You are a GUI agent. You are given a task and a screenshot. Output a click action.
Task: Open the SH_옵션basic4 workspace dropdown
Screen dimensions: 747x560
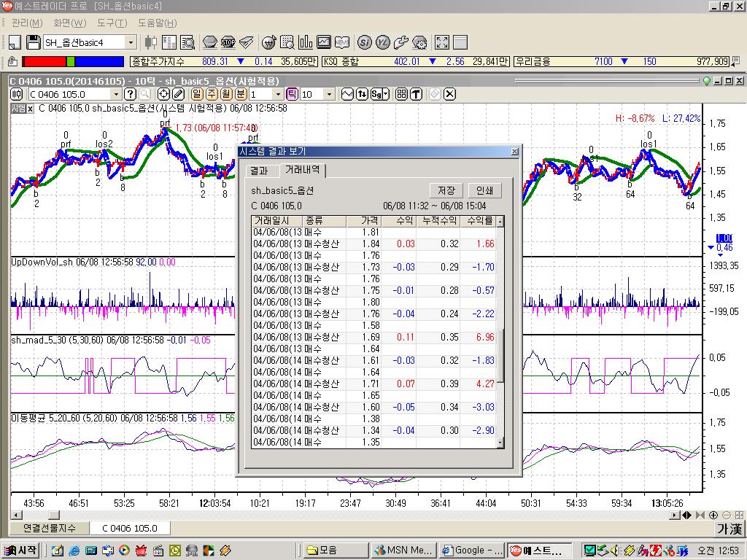131,42
